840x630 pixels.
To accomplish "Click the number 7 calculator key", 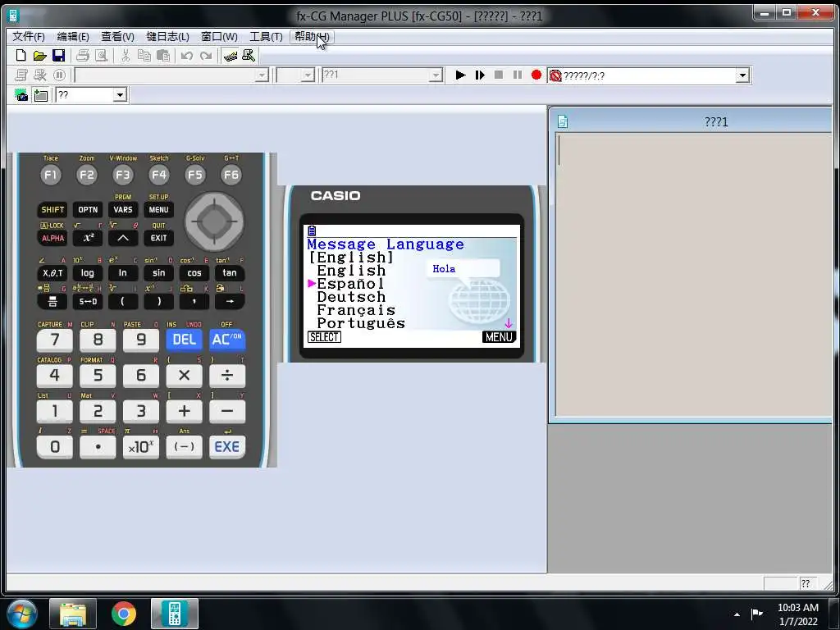I will point(55,339).
